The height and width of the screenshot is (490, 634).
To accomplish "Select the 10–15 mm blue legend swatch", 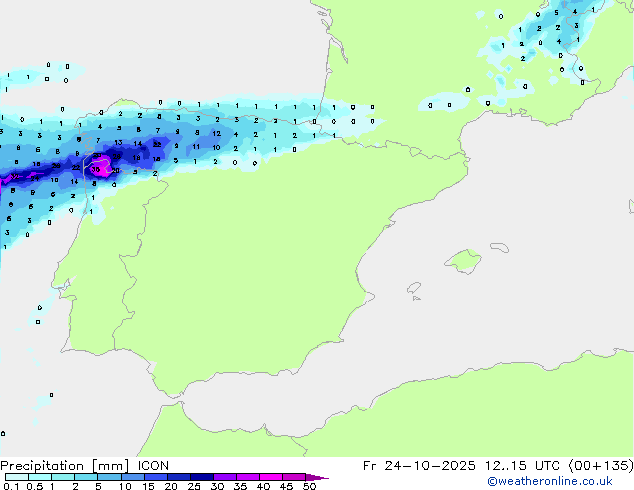I will pos(132,477).
